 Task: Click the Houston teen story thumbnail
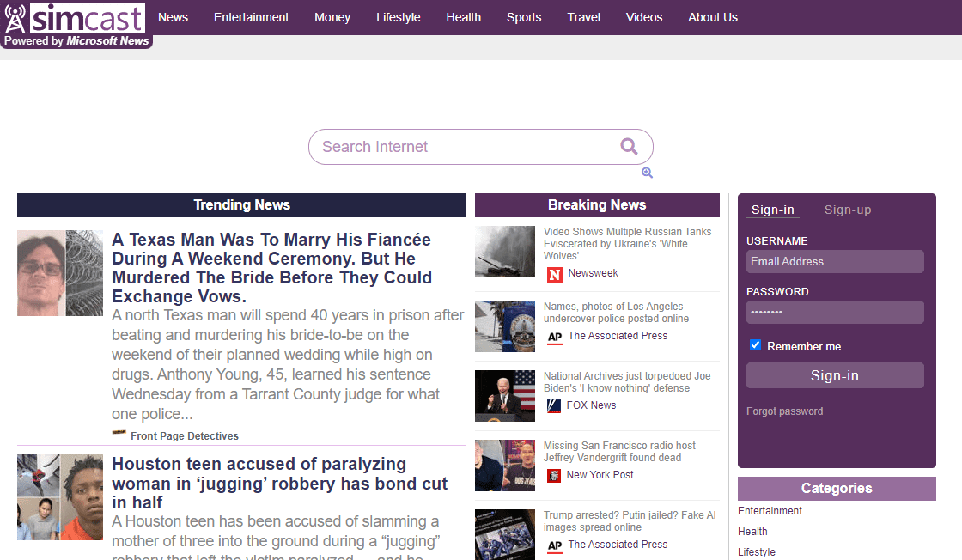click(x=60, y=497)
